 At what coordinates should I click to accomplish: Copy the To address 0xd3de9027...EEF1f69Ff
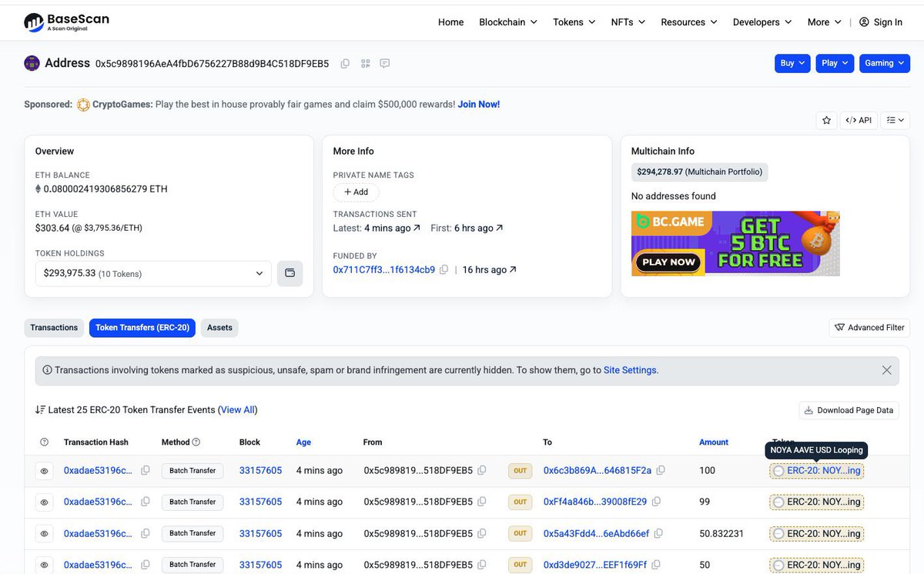[x=656, y=565]
